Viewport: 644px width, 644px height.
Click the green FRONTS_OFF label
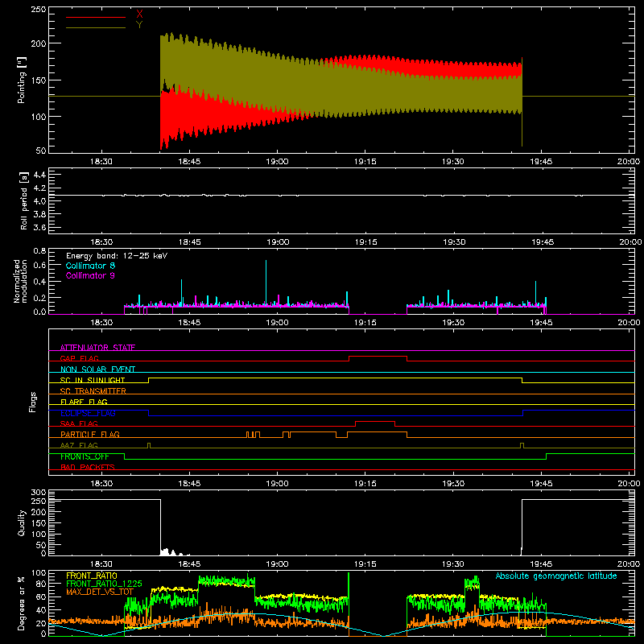click(85, 456)
